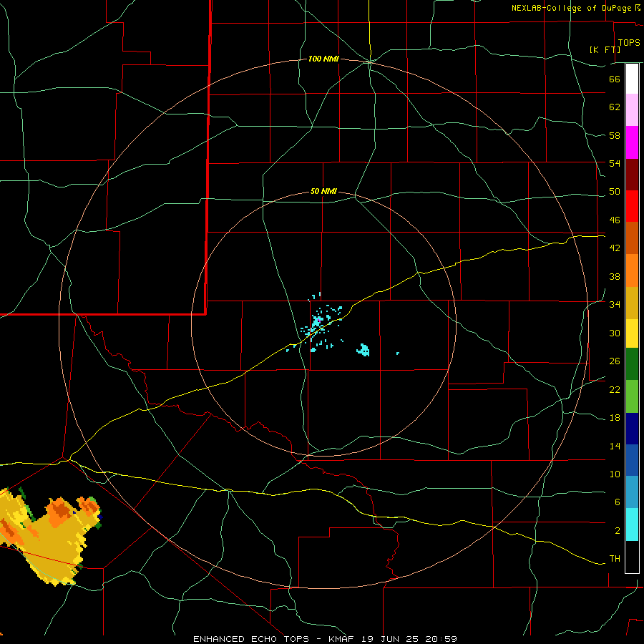Click the '[K FT]' units label

[x=605, y=49]
